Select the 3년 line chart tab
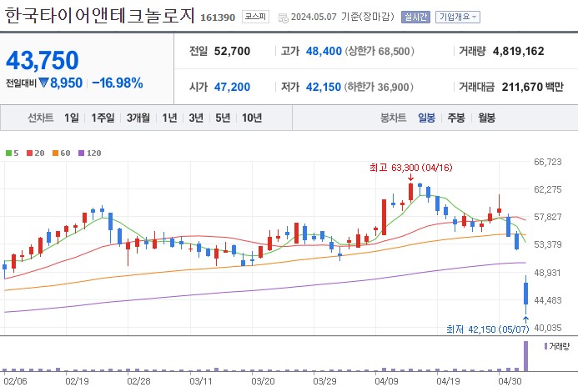The width and height of the screenshot is (578, 392). [x=196, y=118]
